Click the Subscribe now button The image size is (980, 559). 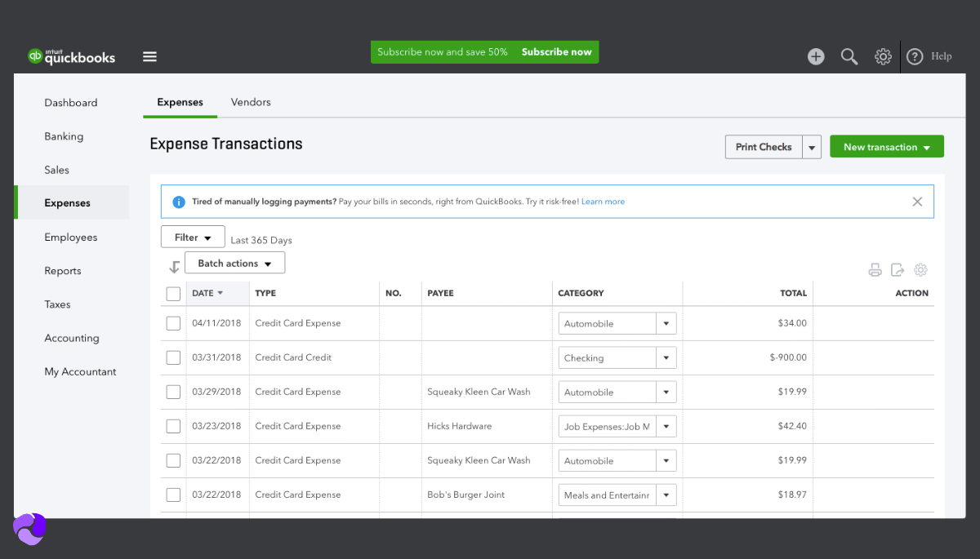click(x=556, y=52)
